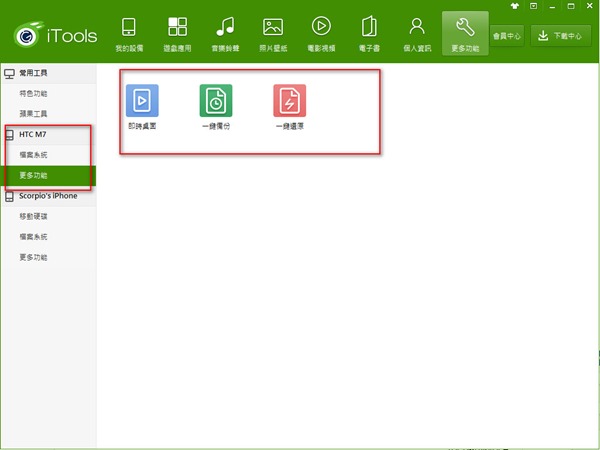
Task: Open 照片壁紙 photos section
Action: pos(273,34)
